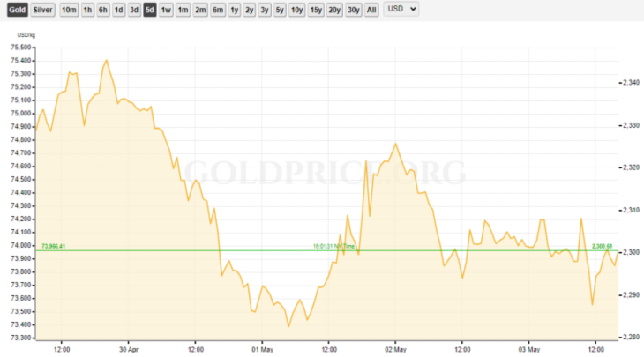Click the 2,300.61 ounce price label
This screenshot has width=644, height=357.
(603, 246)
